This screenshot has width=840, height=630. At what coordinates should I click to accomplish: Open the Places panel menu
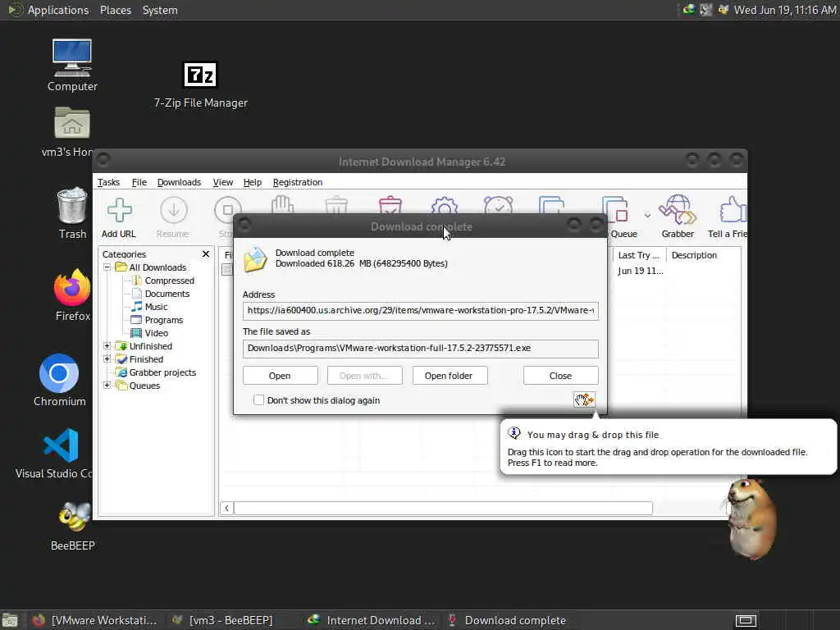[116, 10]
